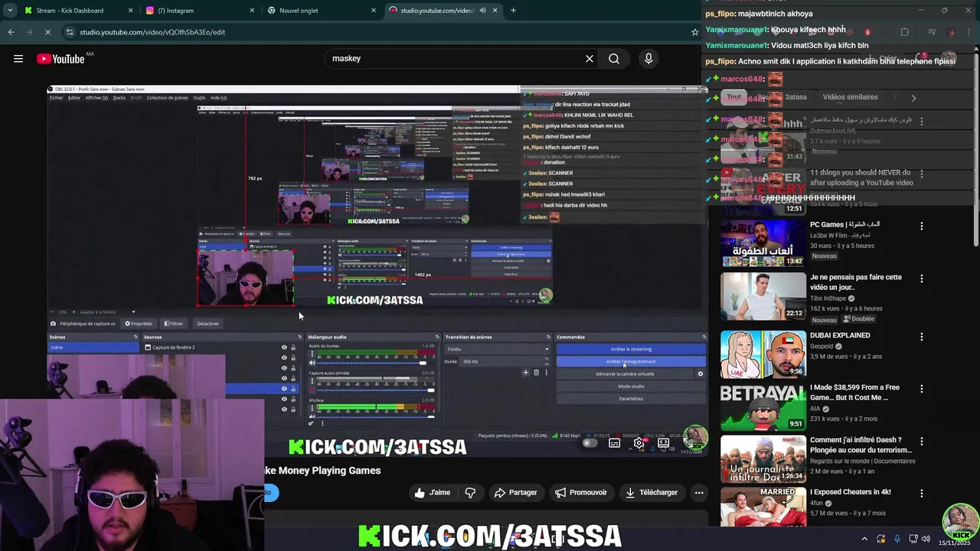
Task: Click 'Mode studio' in OBS controls
Action: [x=631, y=386]
